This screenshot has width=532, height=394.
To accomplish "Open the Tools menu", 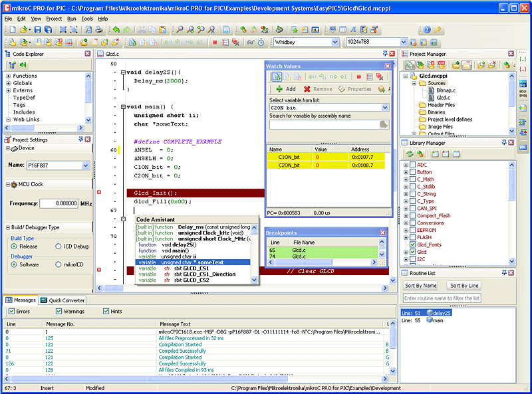I will (87, 19).
